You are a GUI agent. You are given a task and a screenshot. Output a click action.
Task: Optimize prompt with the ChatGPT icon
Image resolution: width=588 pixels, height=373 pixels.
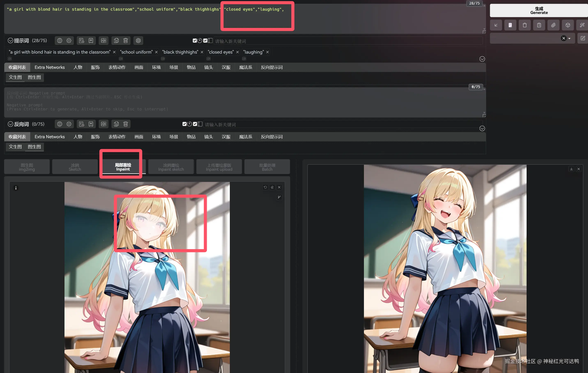138,40
